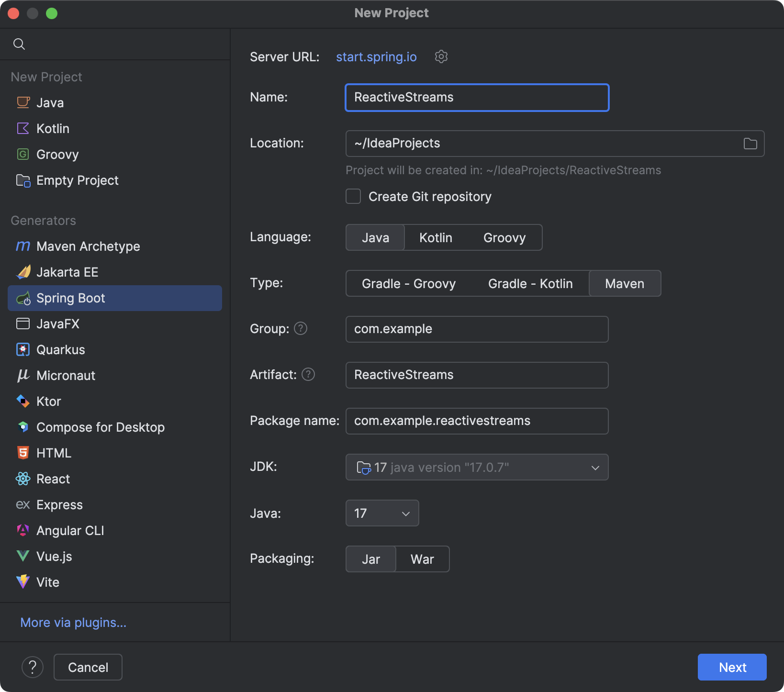Open the Java version dropdown
Screen dimensions: 784x692
[x=382, y=513]
